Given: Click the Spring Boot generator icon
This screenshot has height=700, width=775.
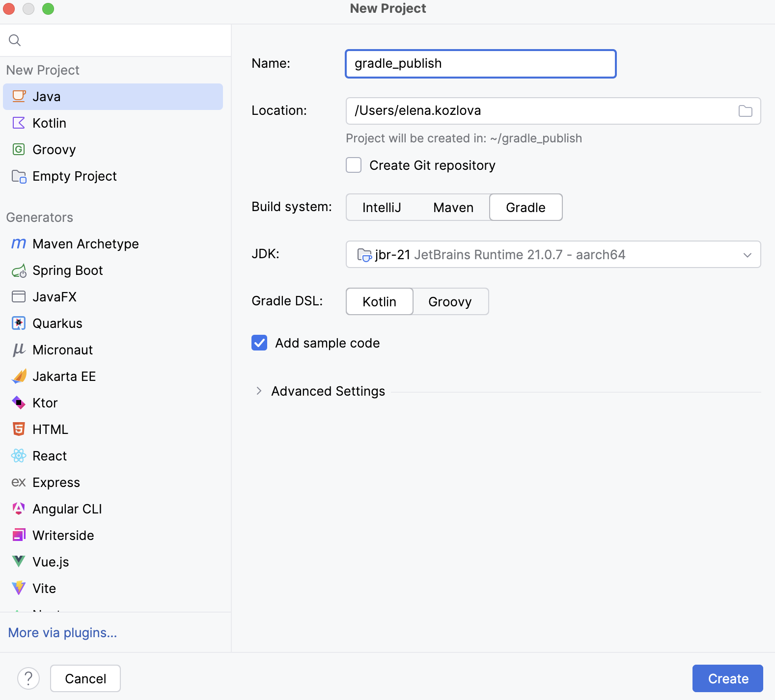Looking at the screenshot, I should pos(19,270).
